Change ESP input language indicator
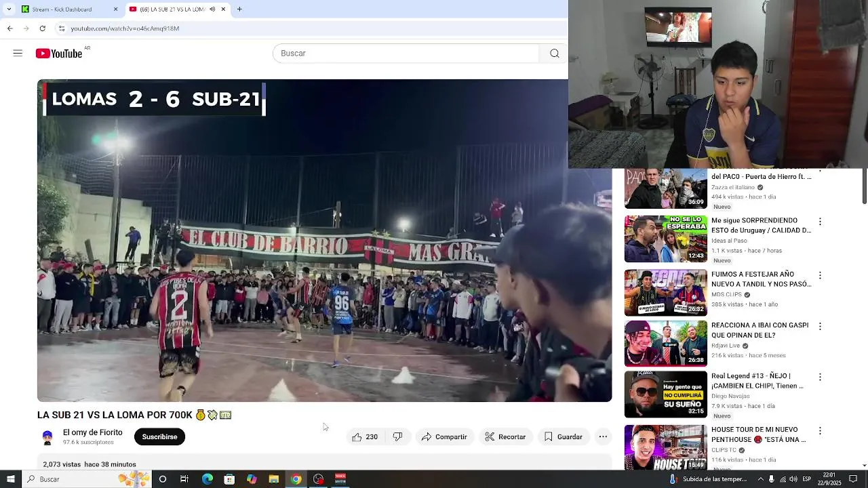Viewport: 868px width, 488px height. click(x=807, y=479)
